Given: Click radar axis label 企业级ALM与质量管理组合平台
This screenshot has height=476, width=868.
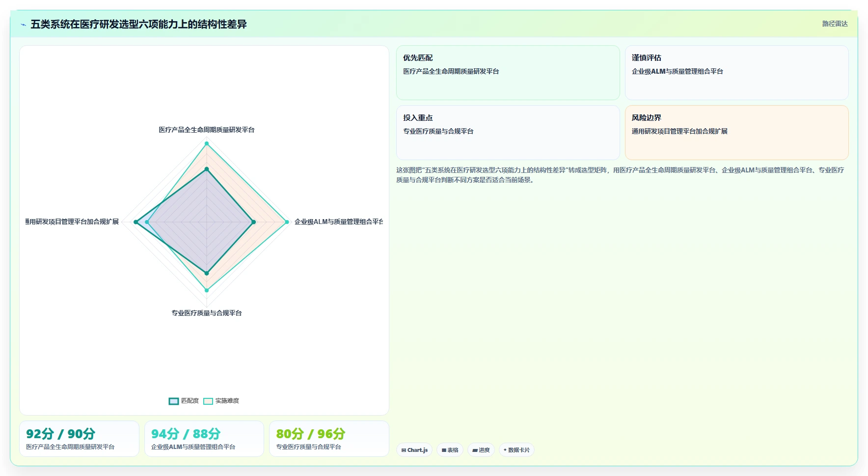Looking at the screenshot, I should (x=338, y=222).
